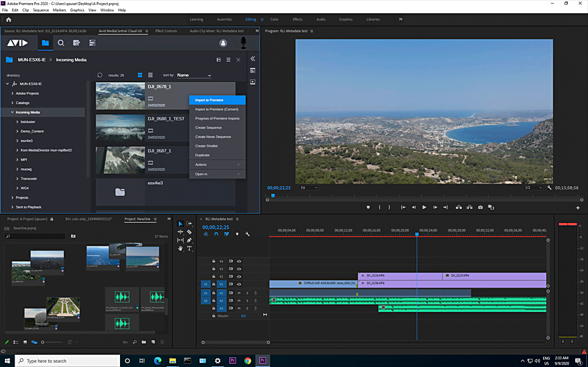
Task: Select the DJI_0580_1_TEST thumbnail
Action: click(120, 128)
